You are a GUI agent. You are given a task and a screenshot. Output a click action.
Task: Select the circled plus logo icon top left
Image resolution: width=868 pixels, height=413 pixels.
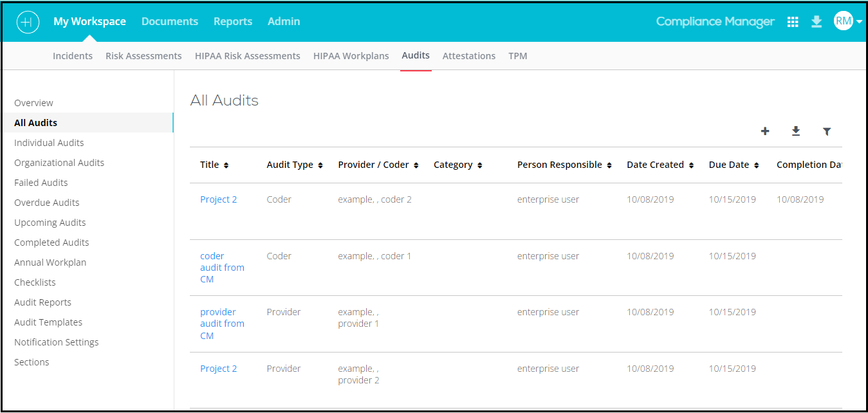(28, 22)
